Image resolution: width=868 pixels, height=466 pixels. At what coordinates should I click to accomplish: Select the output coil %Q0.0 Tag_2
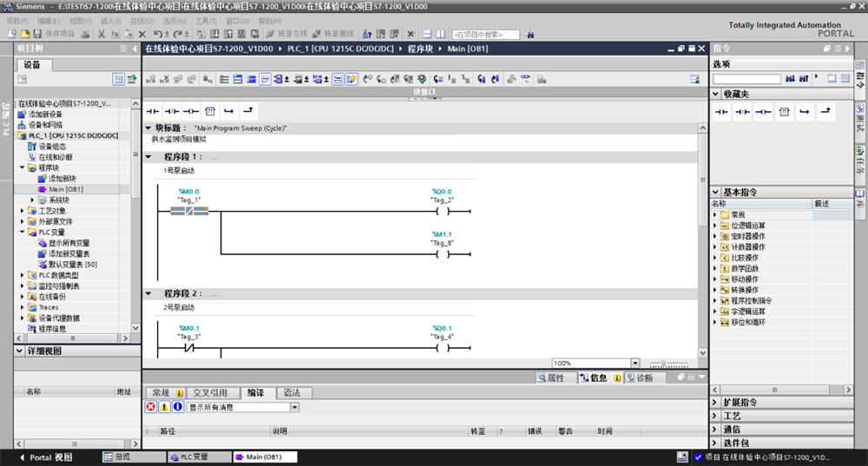tap(443, 211)
